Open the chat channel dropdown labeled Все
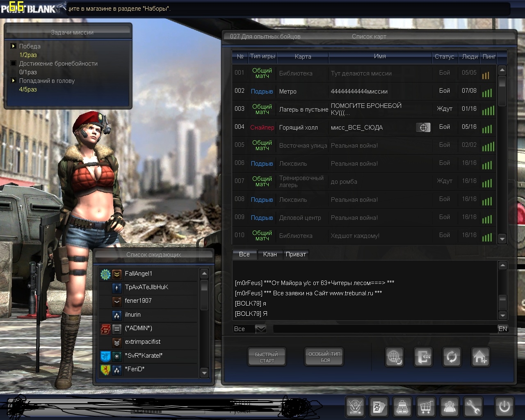Screen dimensions: 525x420 [x=261, y=329]
